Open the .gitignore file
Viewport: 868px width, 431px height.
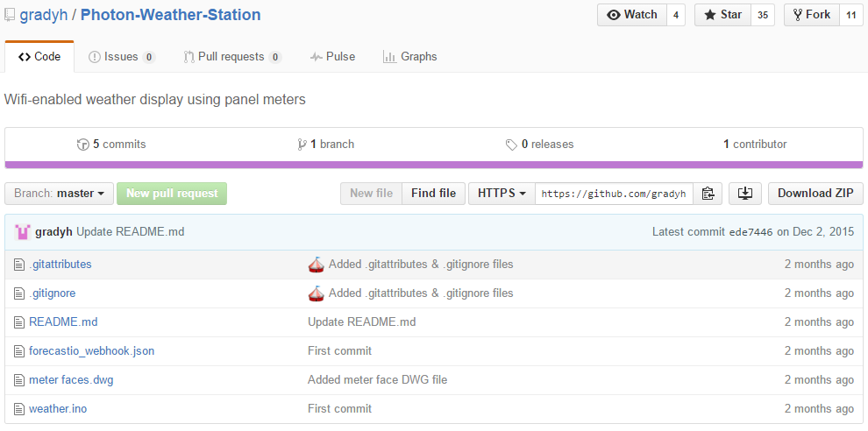[52, 293]
